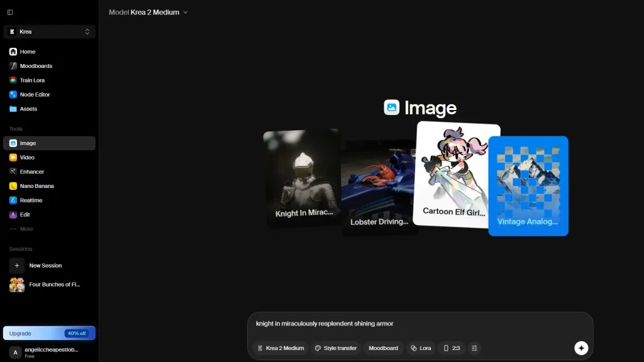Open the Krea workspace switcher
The height and width of the screenshot is (362, 644).
pyautogui.click(x=49, y=31)
